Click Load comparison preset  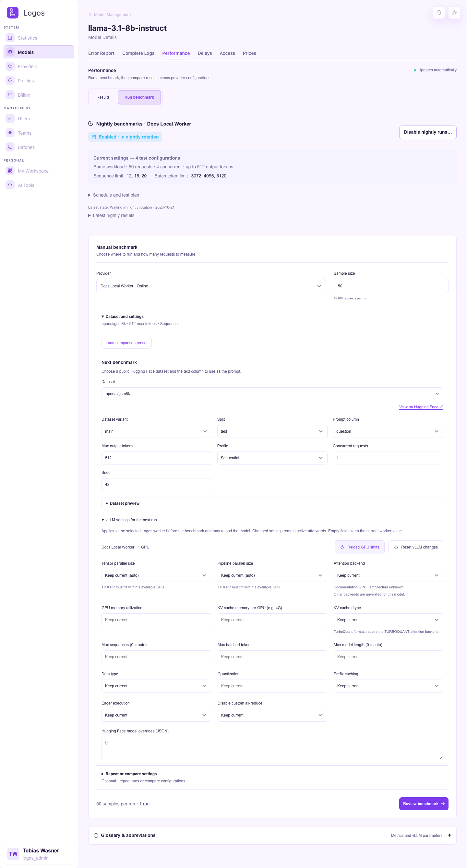(126, 343)
